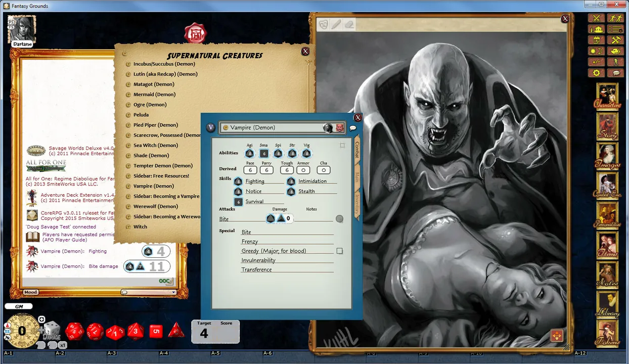This screenshot has width=629, height=364.
Task: Toggle the checkbox beside Greedy (Major; for blood)
Action: 340,251
